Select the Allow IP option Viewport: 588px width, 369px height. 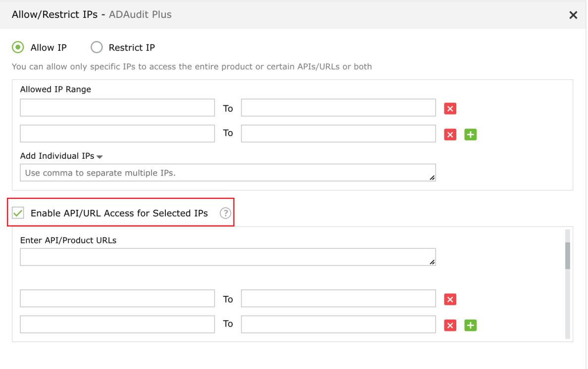pyautogui.click(x=18, y=47)
